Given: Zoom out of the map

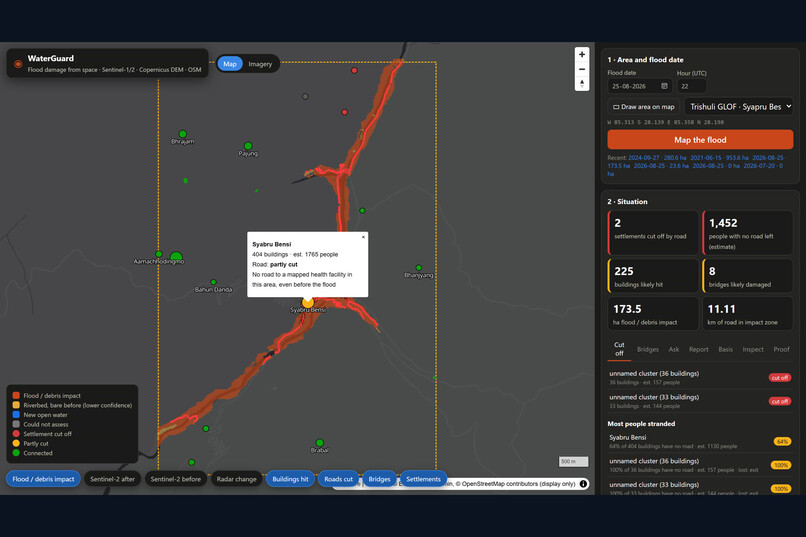Looking at the screenshot, I should click(581, 69).
